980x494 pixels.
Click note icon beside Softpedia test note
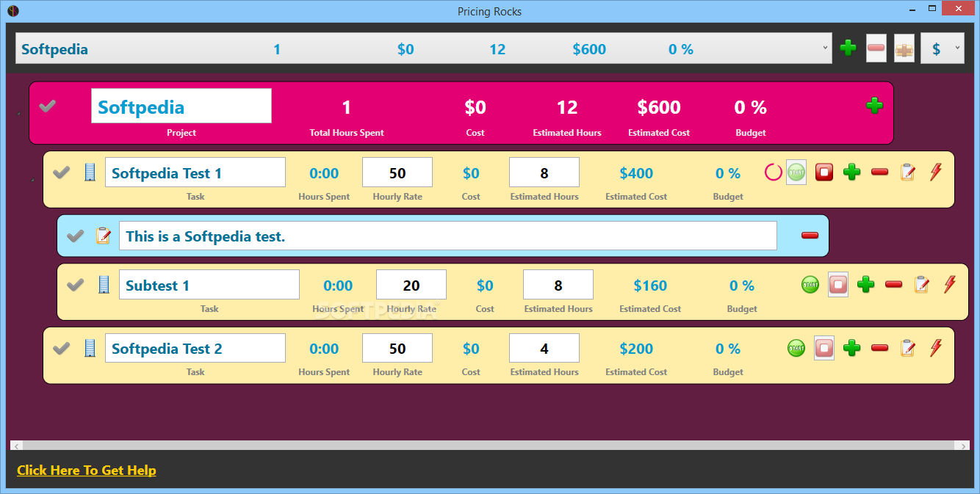click(104, 236)
